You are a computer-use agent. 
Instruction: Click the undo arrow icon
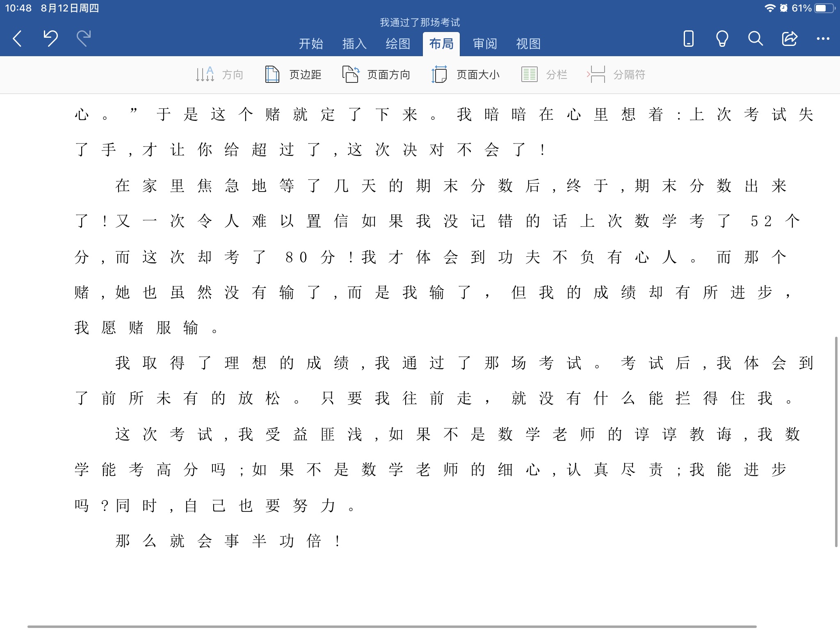pos(51,39)
